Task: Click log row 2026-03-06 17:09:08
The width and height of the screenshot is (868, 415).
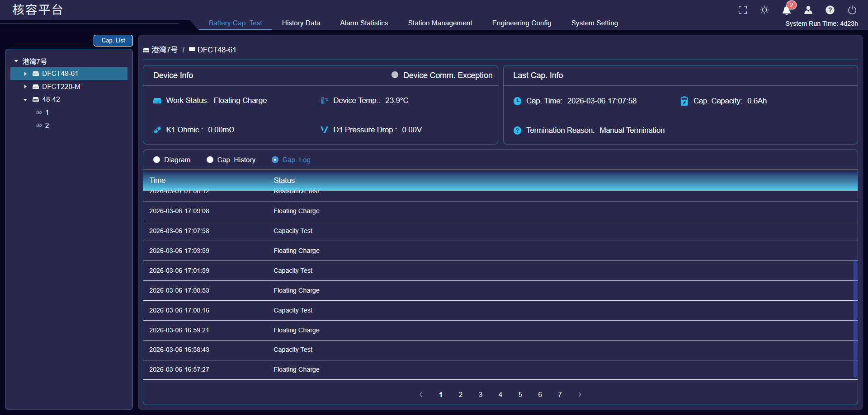Action: pyautogui.click(x=500, y=211)
